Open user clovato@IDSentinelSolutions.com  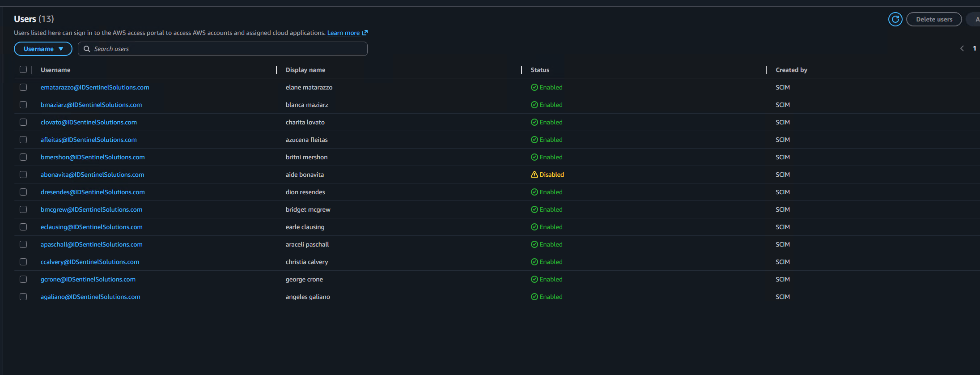89,122
